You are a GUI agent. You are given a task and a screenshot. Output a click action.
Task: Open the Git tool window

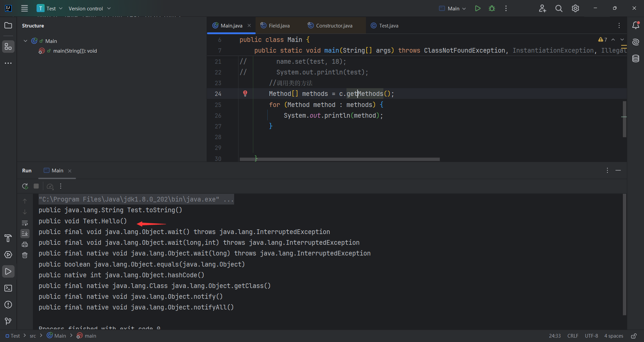click(8, 321)
